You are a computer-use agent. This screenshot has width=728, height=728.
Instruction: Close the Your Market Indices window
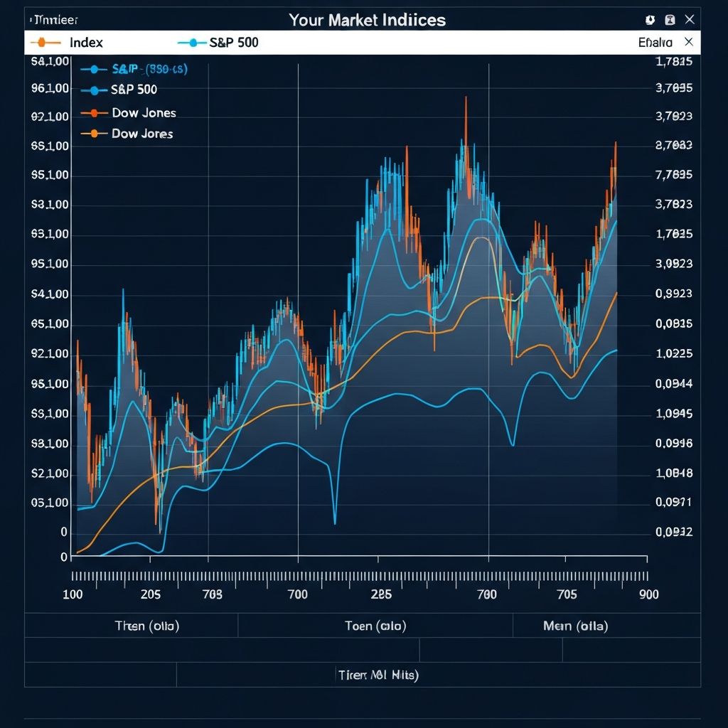pos(689,20)
